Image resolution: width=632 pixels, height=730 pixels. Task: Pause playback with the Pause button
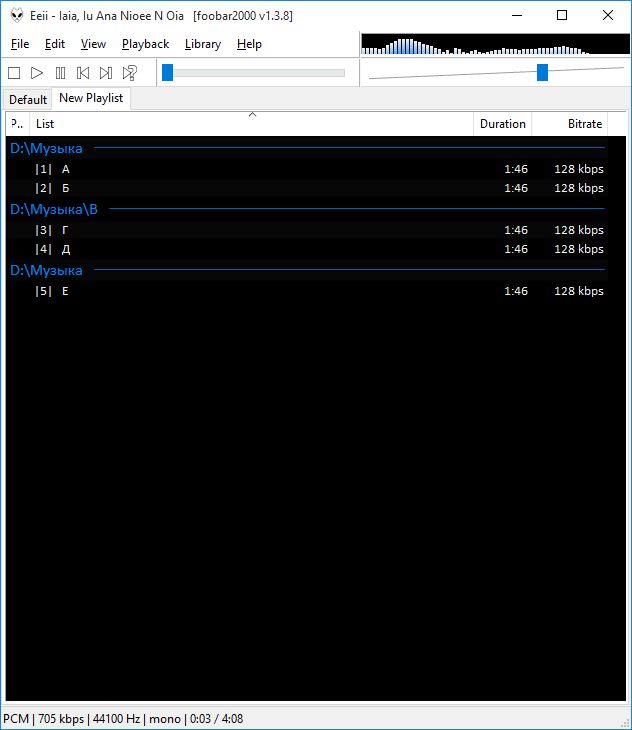point(60,73)
